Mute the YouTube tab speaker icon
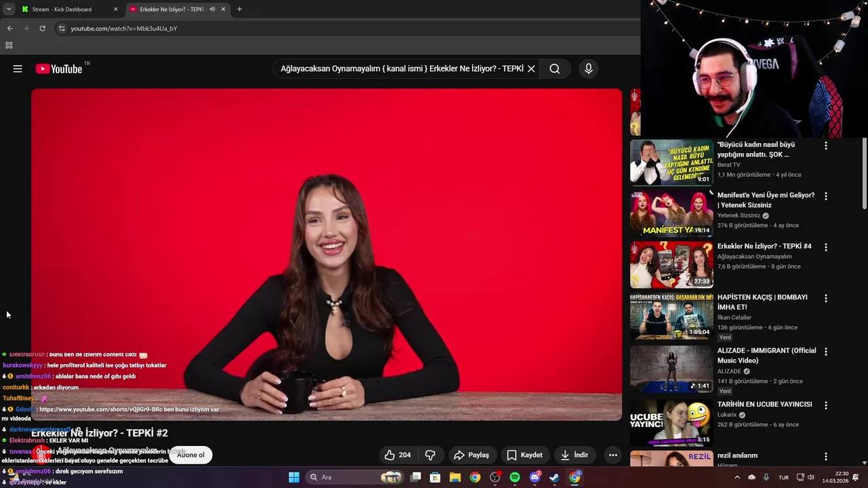 tap(212, 9)
